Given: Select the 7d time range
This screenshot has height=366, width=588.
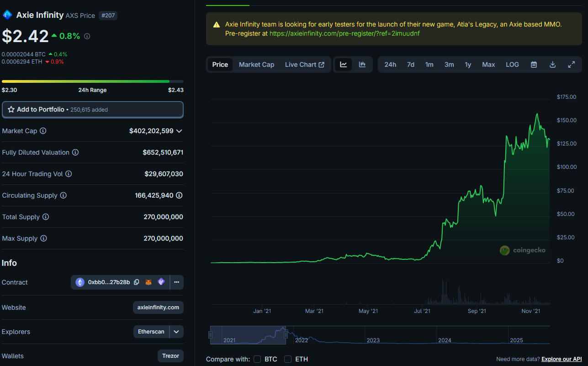Looking at the screenshot, I should 411,65.
